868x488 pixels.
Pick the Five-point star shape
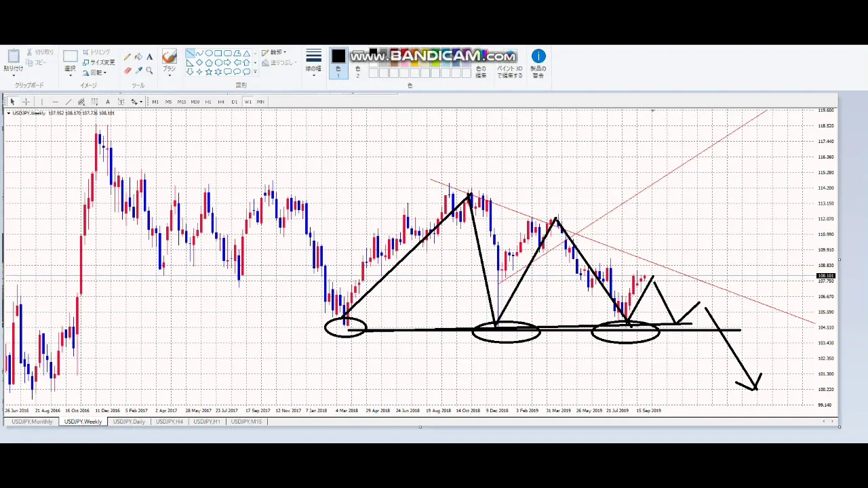[x=209, y=71]
